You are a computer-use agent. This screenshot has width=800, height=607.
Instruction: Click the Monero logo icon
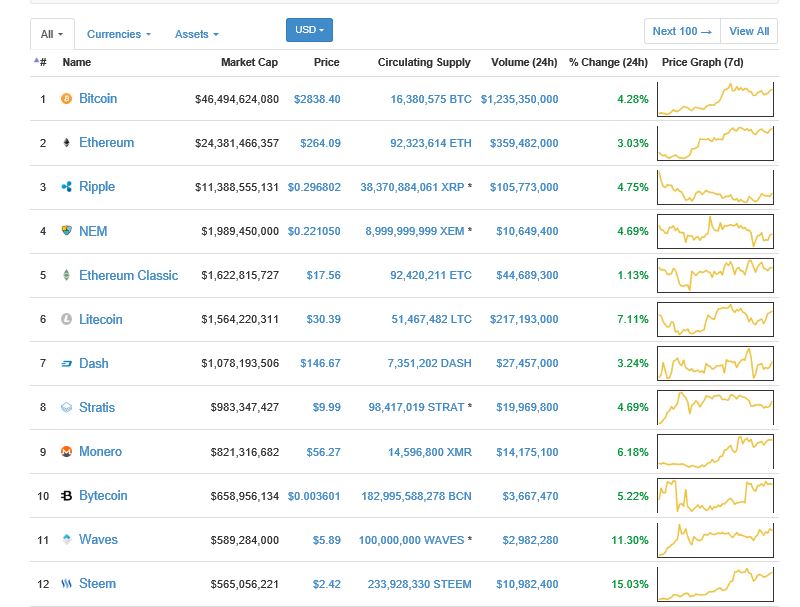pos(67,452)
